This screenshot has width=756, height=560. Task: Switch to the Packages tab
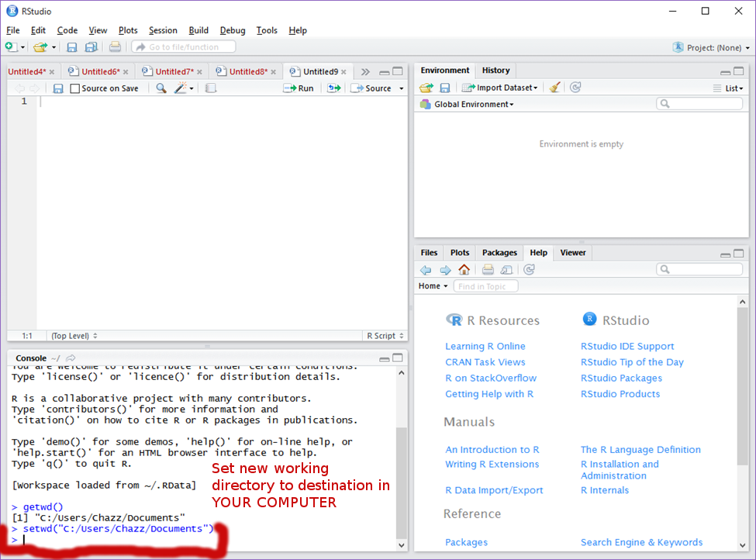[499, 253]
